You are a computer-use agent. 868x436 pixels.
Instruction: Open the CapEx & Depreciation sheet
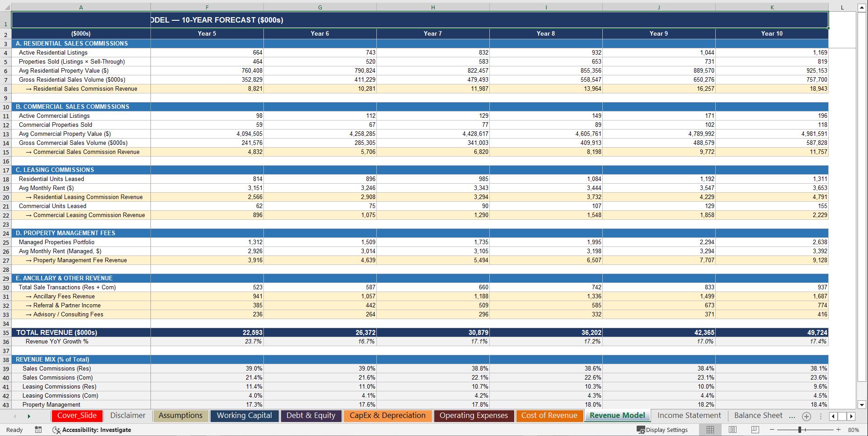pos(387,415)
